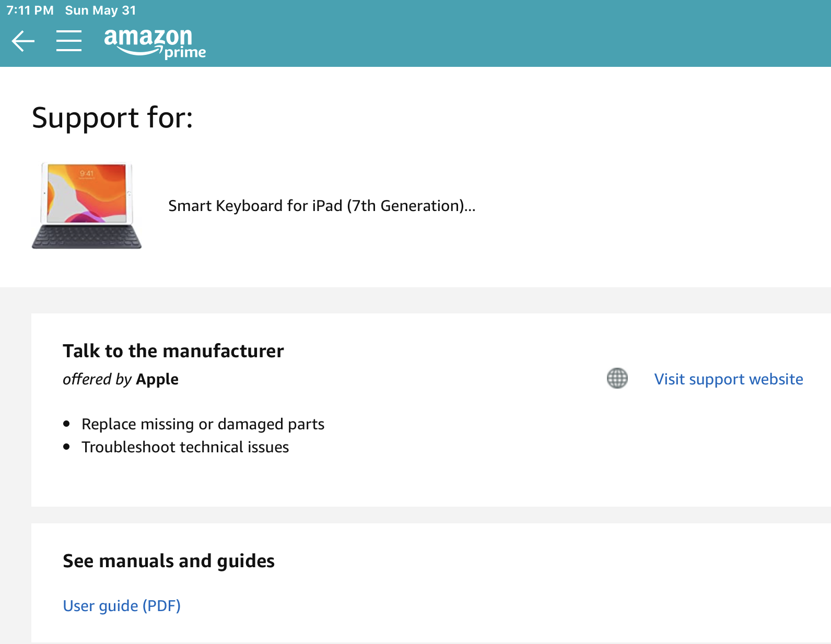This screenshot has height=644, width=831.
Task: Select the Smart Keyboard for iPad title
Action: (321, 206)
